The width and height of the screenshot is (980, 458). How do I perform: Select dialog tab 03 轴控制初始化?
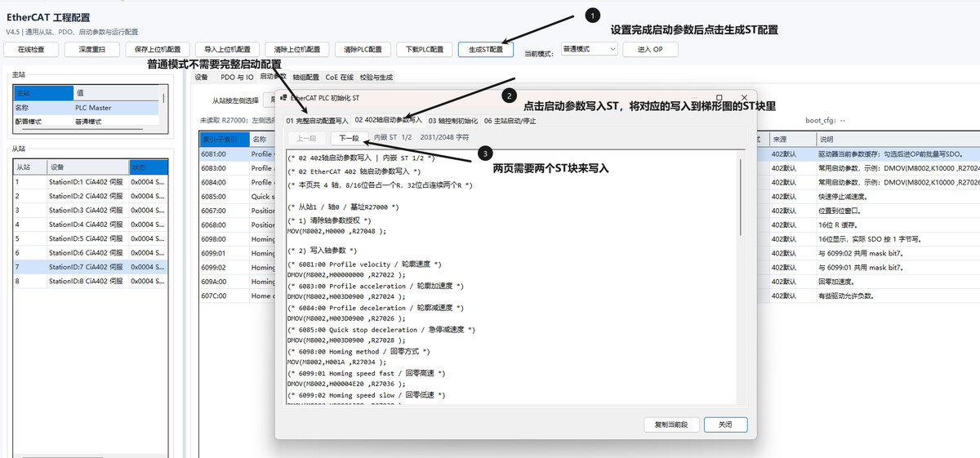[x=453, y=120]
